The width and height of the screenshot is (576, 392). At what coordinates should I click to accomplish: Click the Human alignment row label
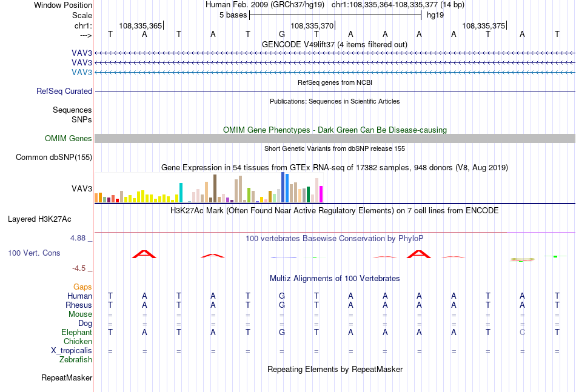point(79,296)
